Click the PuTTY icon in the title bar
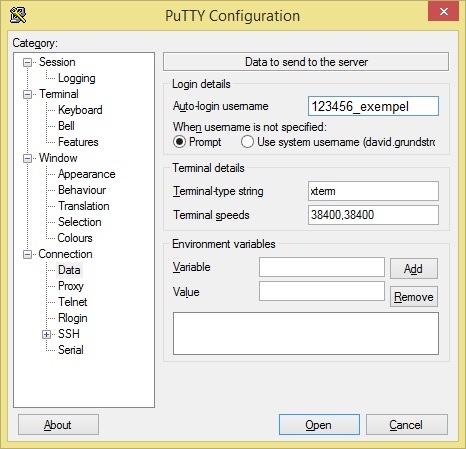The width and height of the screenshot is (466, 449). (18, 15)
